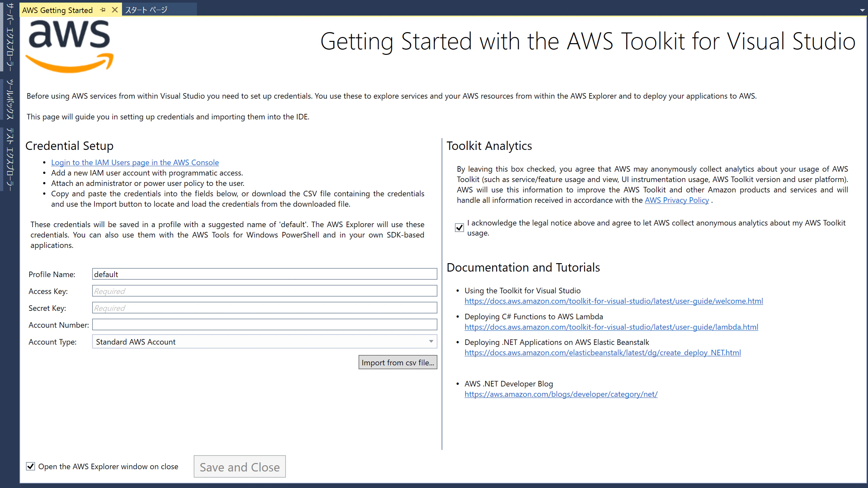Click 'Deploying C# Functions to AWS Lambda' text

[x=533, y=316]
